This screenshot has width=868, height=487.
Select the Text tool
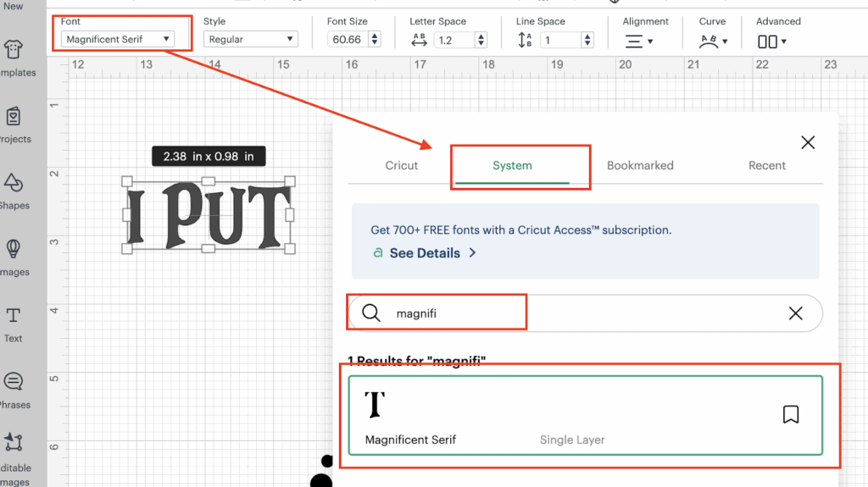[14, 322]
